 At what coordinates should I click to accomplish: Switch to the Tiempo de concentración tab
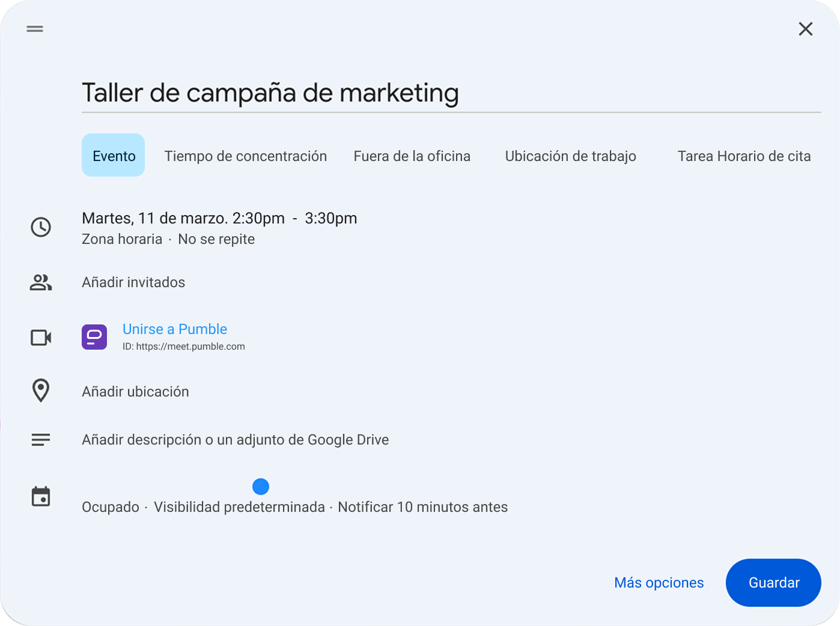tap(245, 156)
